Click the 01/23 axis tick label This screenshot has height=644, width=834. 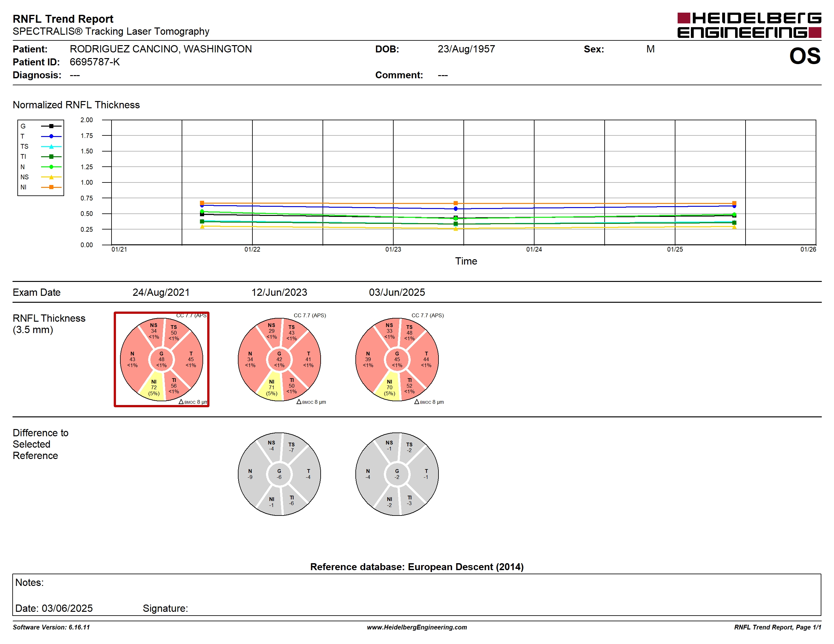(x=393, y=249)
